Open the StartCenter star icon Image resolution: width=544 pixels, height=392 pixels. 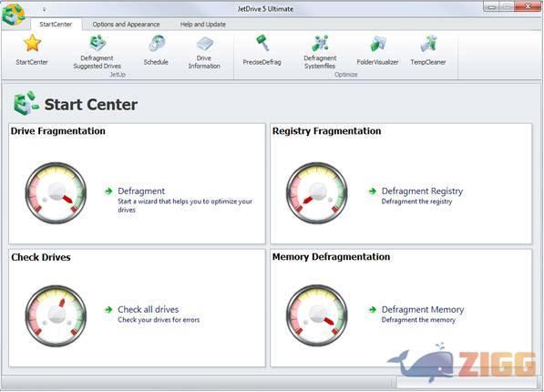(32, 43)
